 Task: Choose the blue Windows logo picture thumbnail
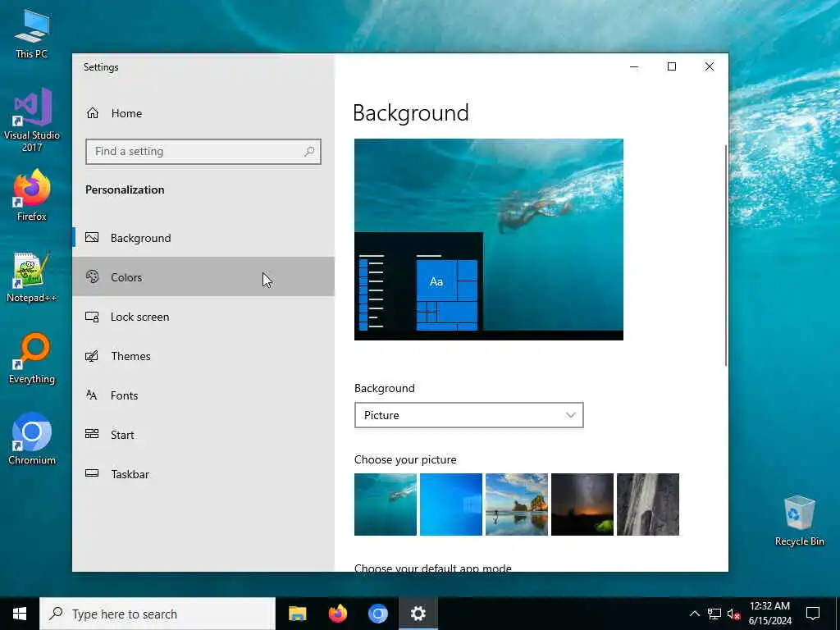(451, 504)
